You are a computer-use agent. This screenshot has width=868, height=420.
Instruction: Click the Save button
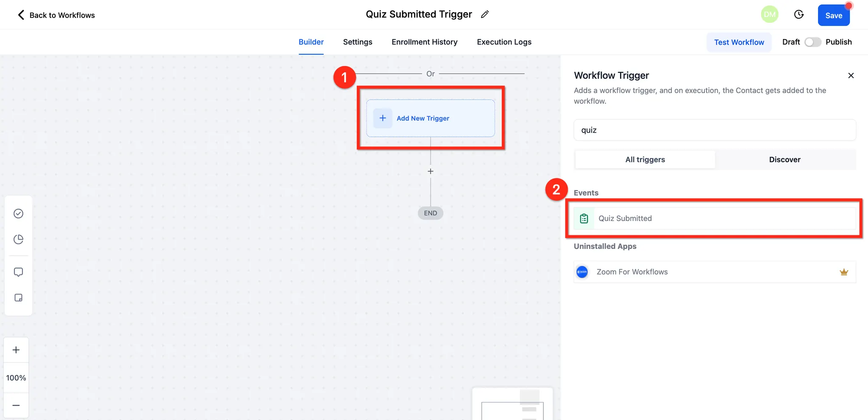point(834,15)
